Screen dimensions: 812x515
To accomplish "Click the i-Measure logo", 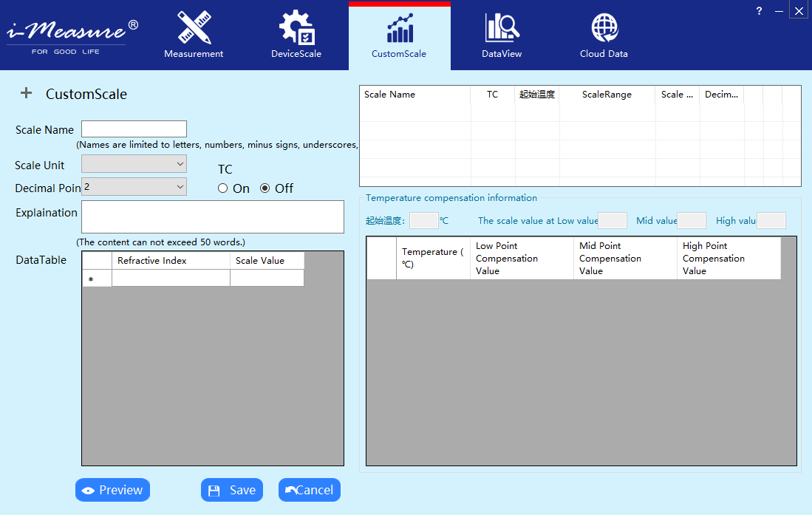I will [x=72, y=33].
